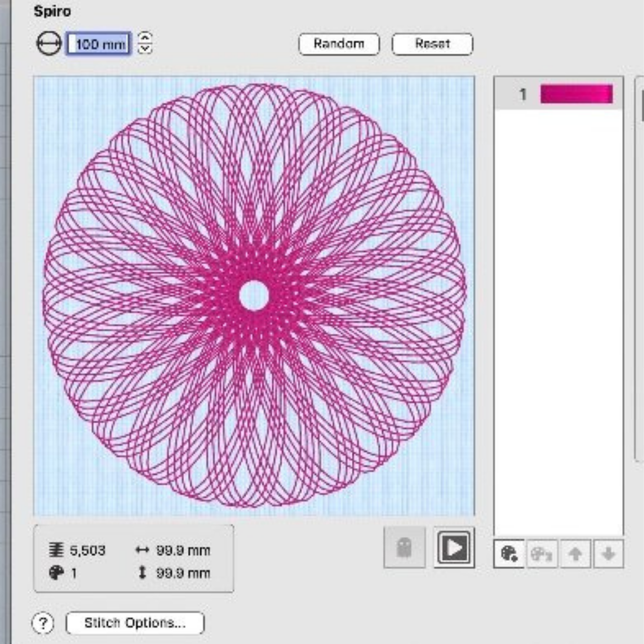This screenshot has height=644, width=644.
Task: Decrease the diameter with the down stepper arrow
Action: tap(145, 49)
